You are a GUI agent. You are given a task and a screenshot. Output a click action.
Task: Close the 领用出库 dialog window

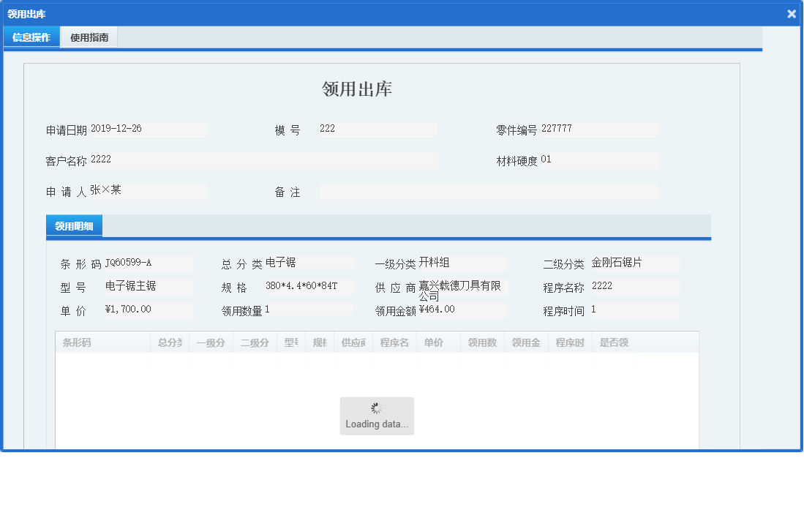[791, 13]
